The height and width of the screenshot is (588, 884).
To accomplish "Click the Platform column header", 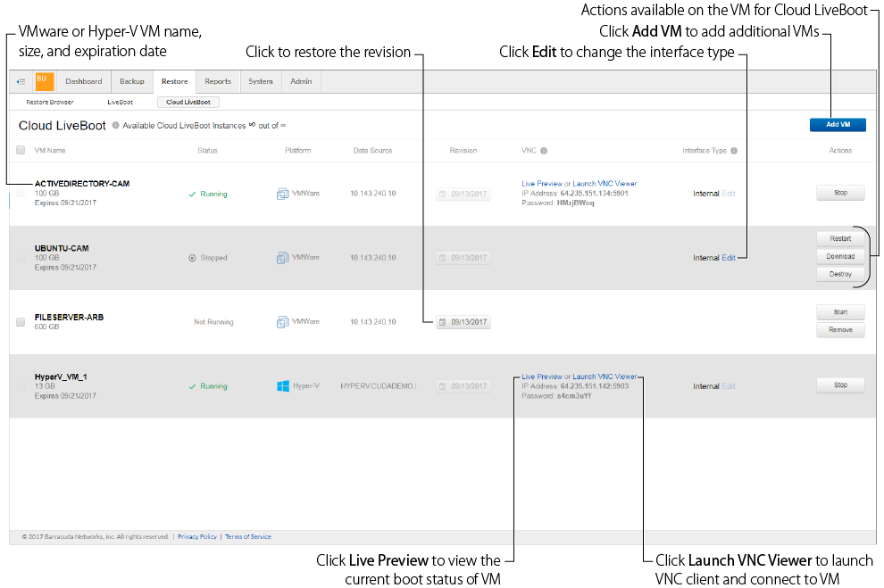I will pyautogui.click(x=297, y=151).
